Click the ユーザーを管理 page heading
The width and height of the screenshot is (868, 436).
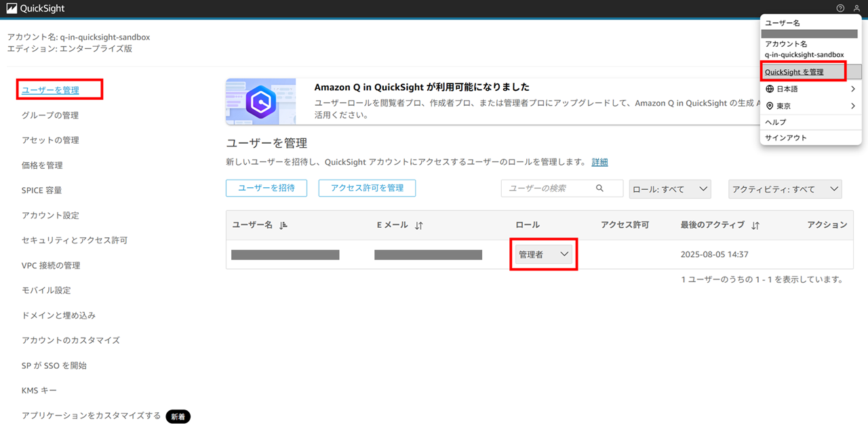pyautogui.click(x=267, y=143)
